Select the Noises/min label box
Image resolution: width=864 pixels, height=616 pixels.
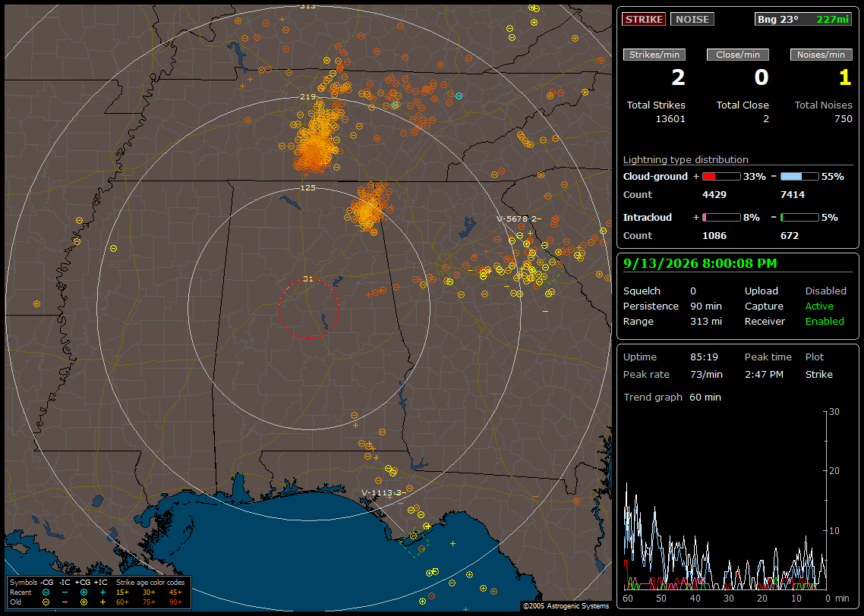pyautogui.click(x=821, y=55)
